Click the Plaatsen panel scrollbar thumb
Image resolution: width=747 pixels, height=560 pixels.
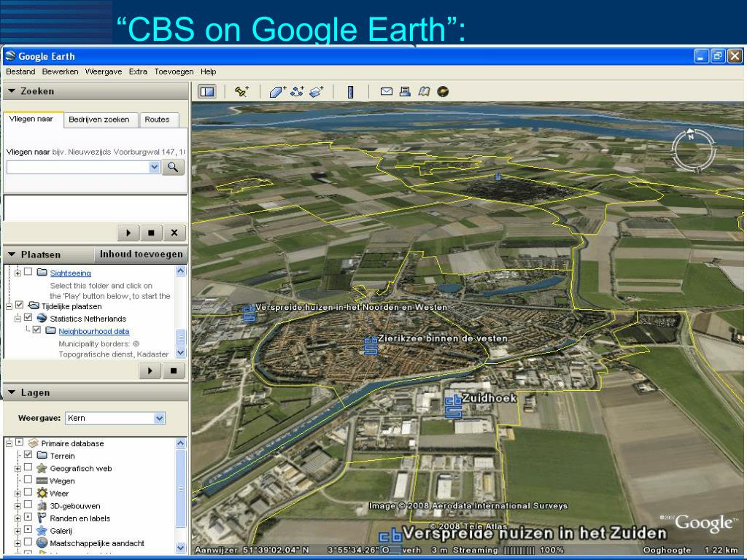(x=181, y=337)
